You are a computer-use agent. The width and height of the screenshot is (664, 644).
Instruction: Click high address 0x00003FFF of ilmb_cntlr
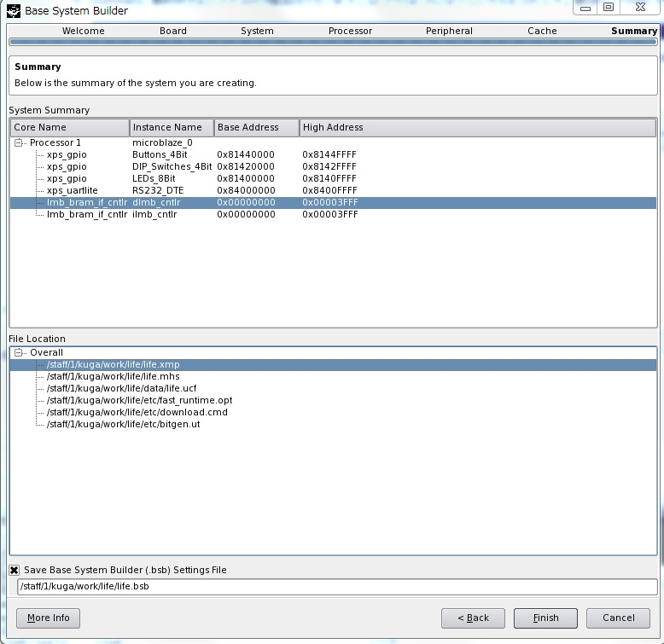coord(330,214)
